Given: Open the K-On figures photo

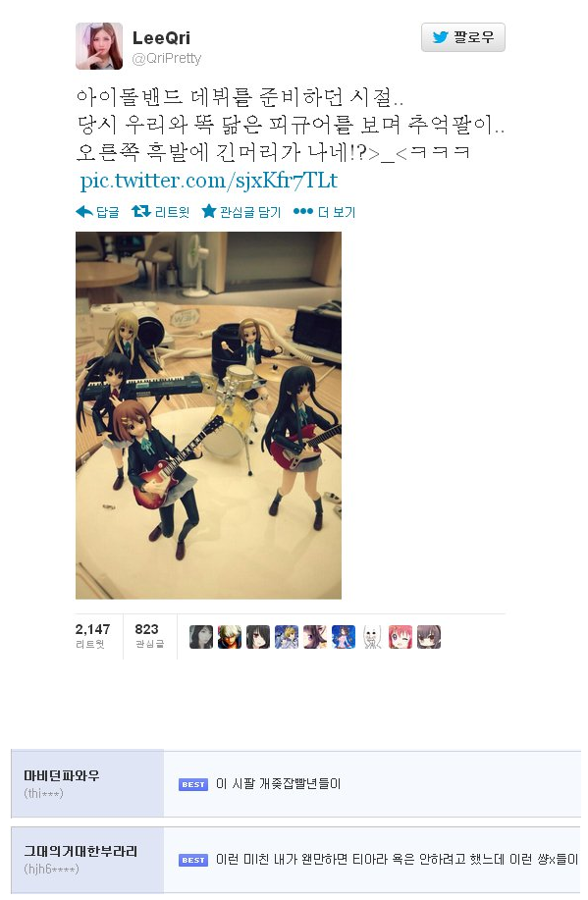Looking at the screenshot, I should pos(208,415).
